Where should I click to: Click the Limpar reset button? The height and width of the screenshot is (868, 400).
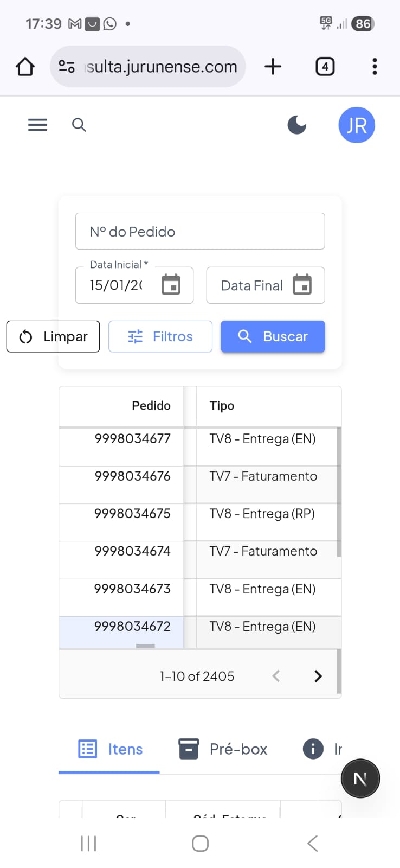coord(53,336)
